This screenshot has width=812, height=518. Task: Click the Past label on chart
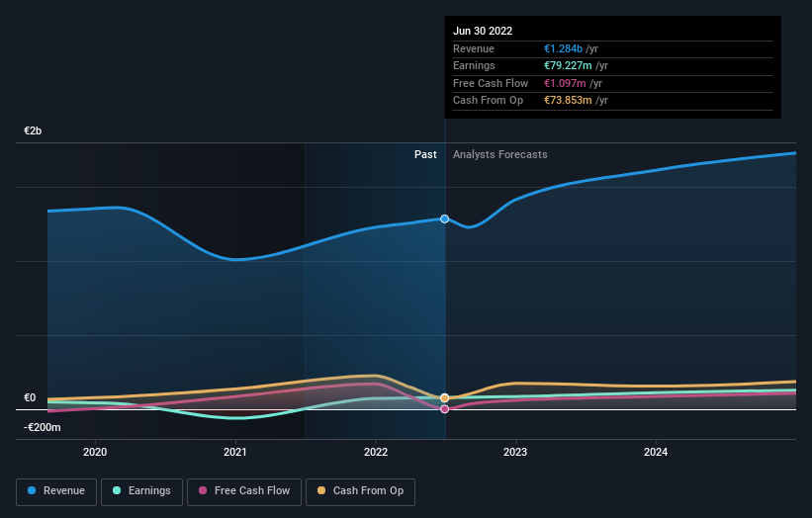click(425, 155)
